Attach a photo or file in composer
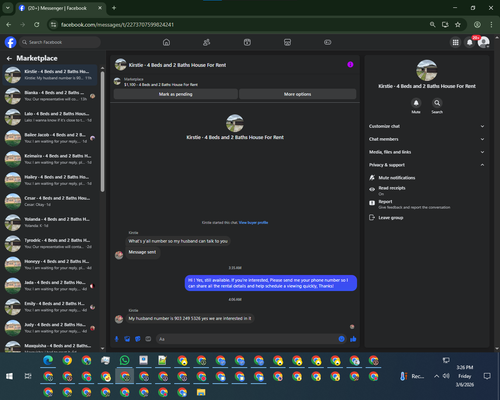This screenshot has height=400, width=500. (x=127, y=339)
